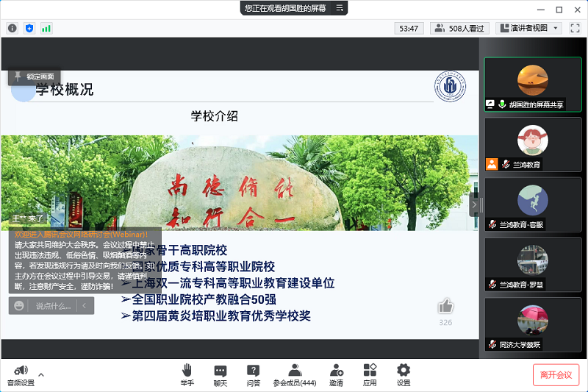The height and width of the screenshot is (392, 588).
Task: Open the 应用 apps menu
Action: tap(370, 370)
